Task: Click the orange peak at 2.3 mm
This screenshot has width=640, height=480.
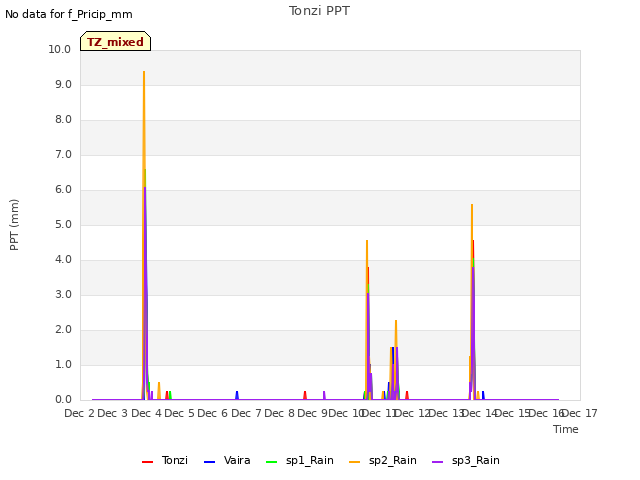Action: coord(396,321)
